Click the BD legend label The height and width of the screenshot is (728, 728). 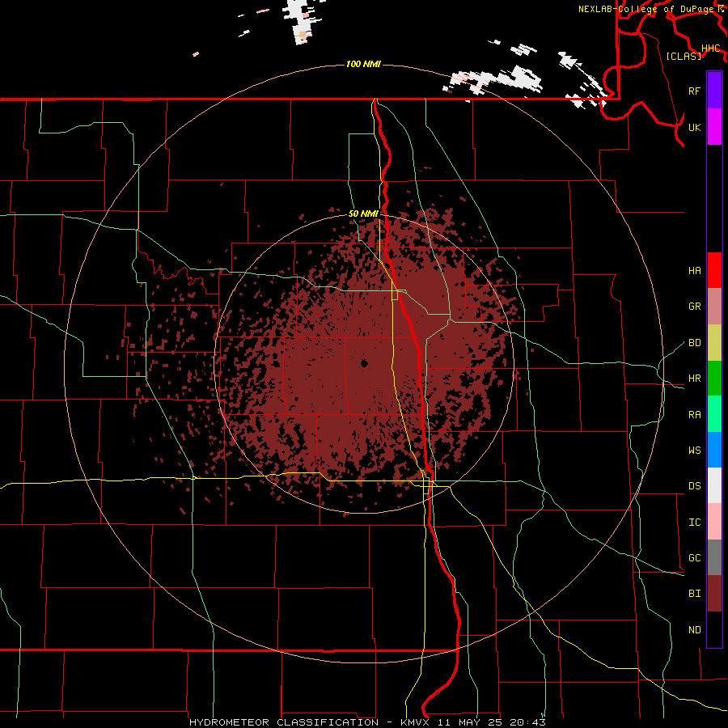(694, 342)
